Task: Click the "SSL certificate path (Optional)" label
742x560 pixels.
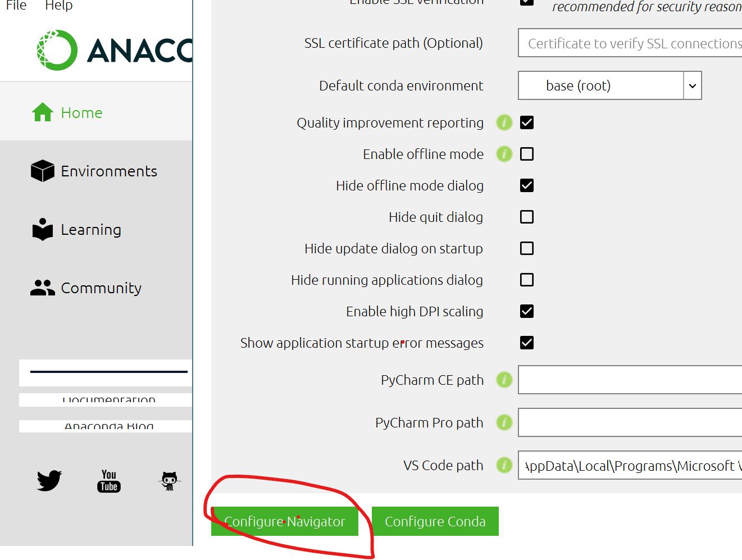Action: (394, 43)
